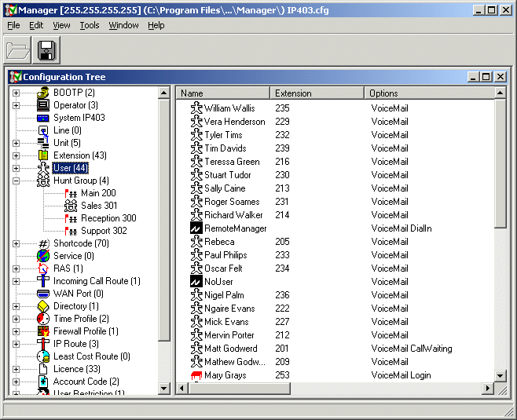
Task: Expand the Unit tree node
Action: (x=16, y=143)
